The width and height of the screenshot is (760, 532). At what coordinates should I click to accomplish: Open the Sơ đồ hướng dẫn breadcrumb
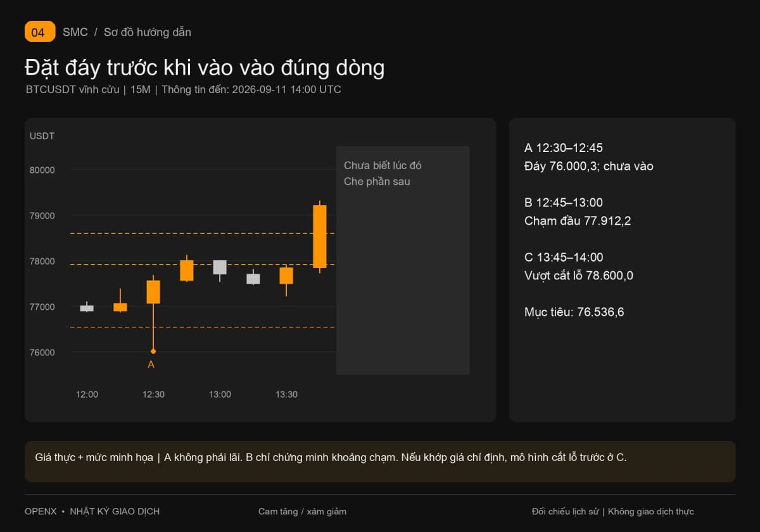click(148, 32)
